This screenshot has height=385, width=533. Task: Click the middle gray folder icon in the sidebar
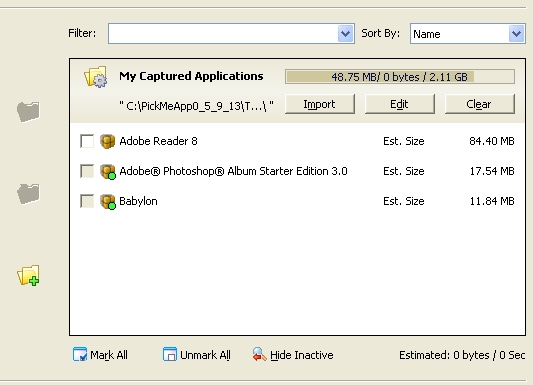28,194
